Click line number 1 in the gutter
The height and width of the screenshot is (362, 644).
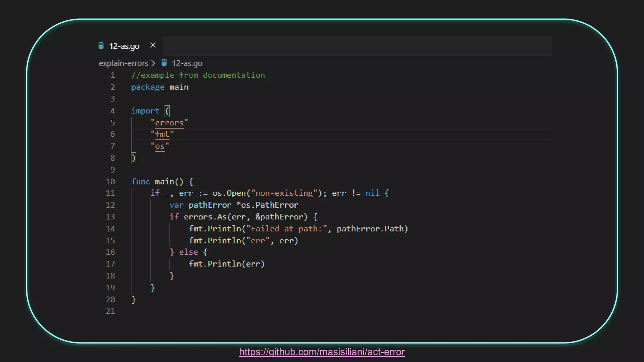113,75
